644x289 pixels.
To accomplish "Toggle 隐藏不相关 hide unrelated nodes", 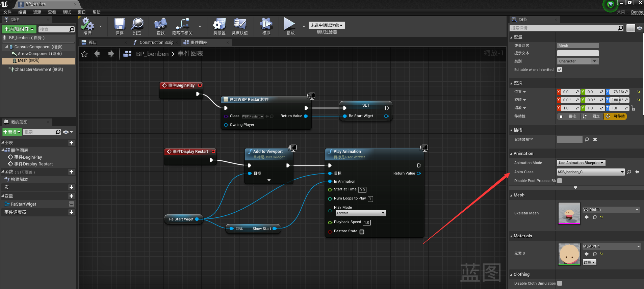I will tap(182, 26).
